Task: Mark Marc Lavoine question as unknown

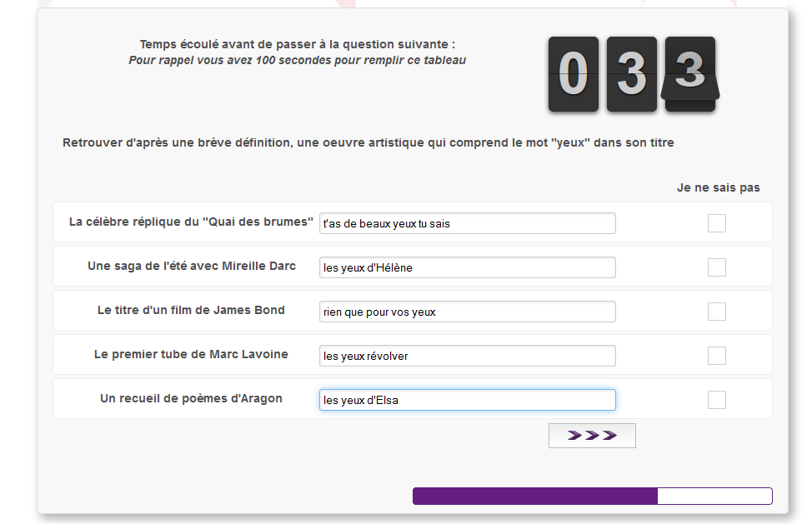Action: point(717,356)
